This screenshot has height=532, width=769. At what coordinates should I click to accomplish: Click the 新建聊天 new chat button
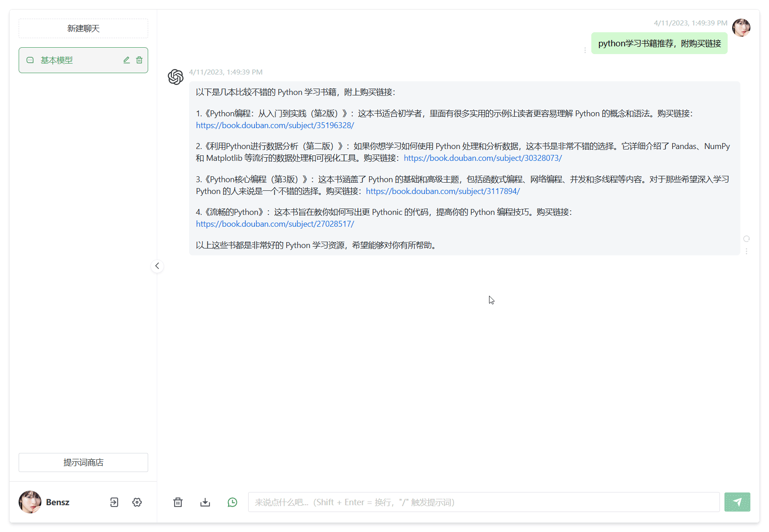tap(83, 29)
